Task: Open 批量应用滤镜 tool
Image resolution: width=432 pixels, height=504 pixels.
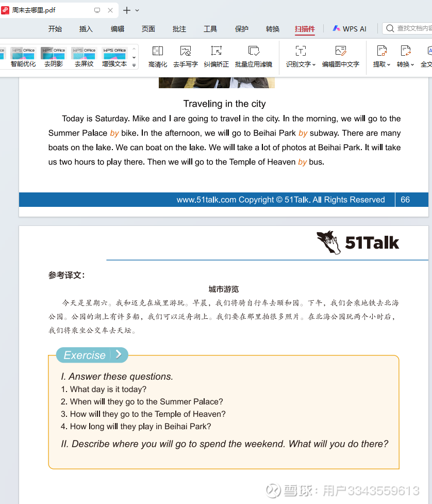Action: click(x=254, y=57)
